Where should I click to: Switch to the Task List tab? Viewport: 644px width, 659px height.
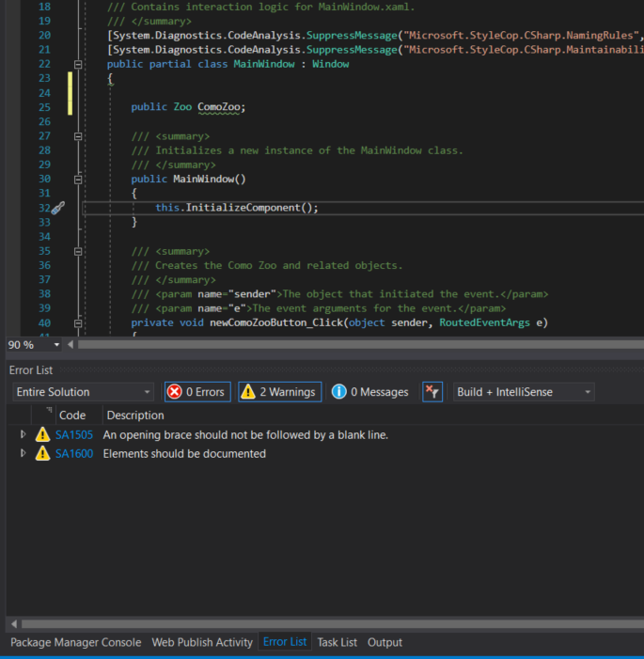click(x=338, y=642)
